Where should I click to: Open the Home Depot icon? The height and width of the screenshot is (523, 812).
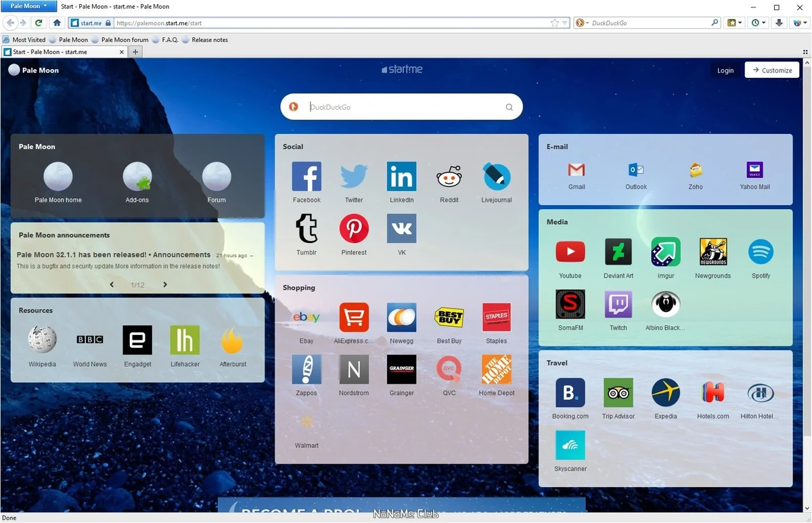[497, 369]
